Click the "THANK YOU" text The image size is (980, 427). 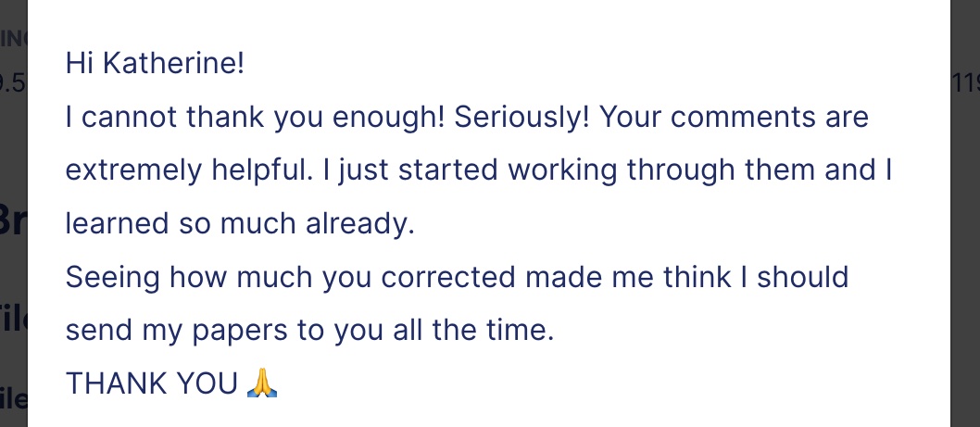tap(151, 383)
